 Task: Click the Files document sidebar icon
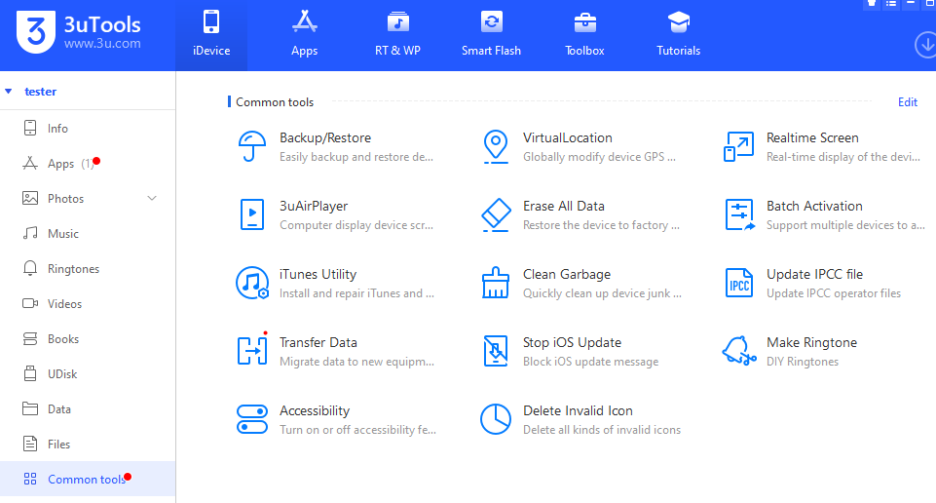[x=30, y=444]
